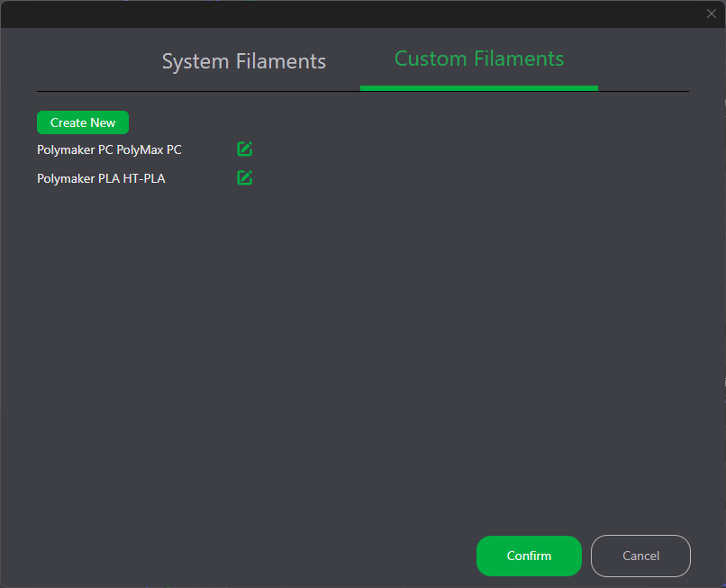Cancel the filament dialog
This screenshot has height=588, width=726.
click(x=640, y=556)
